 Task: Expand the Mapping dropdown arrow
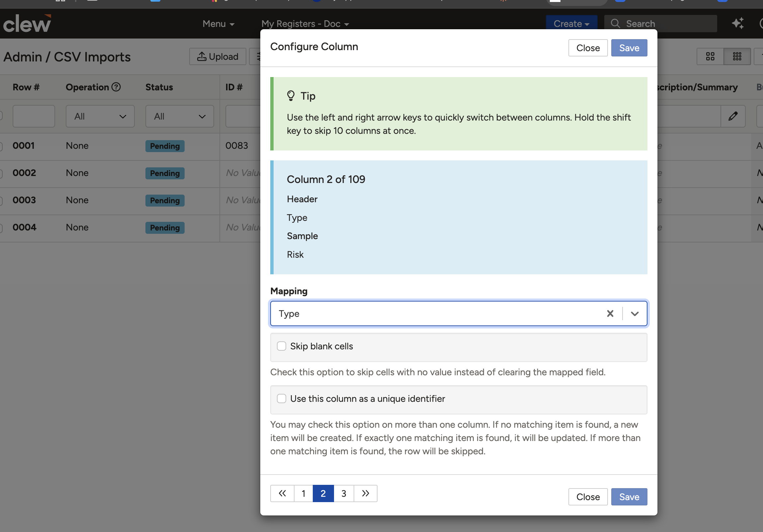(x=635, y=313)
